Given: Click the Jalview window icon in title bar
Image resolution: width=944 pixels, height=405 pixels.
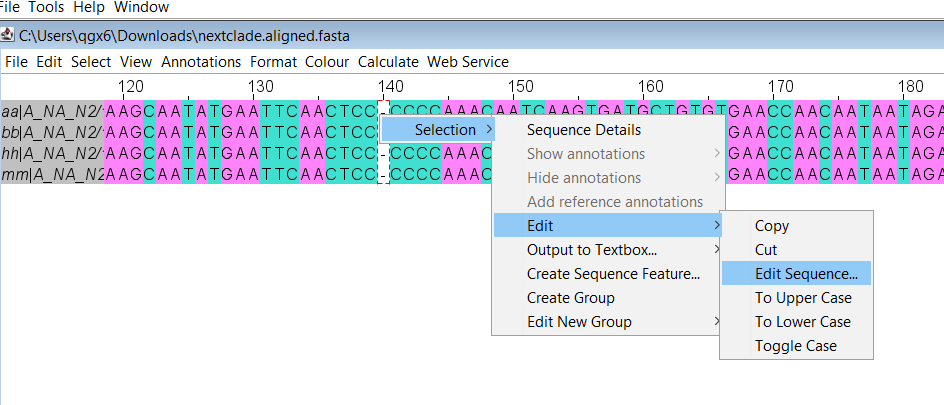Looking at the screenshot, I should click(8, 35).
